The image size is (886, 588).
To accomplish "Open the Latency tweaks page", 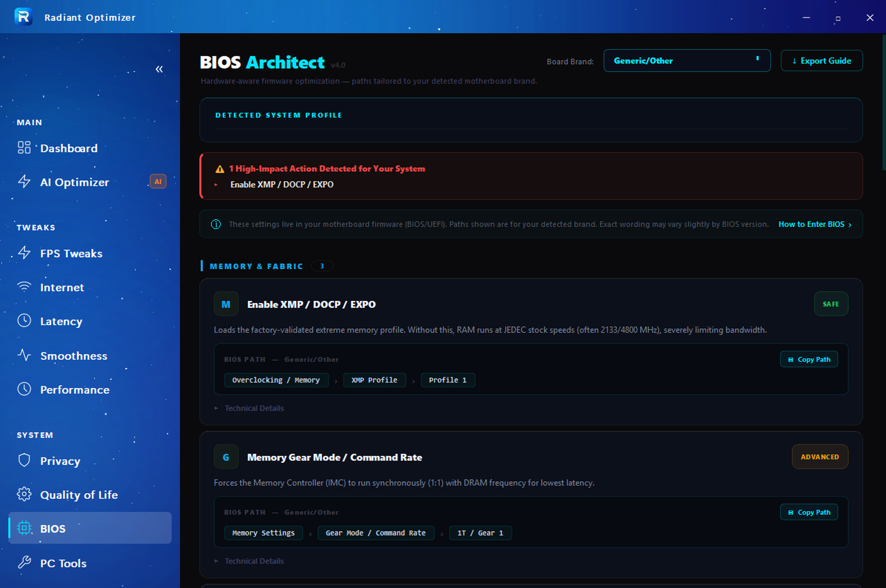I will point(61,321).
